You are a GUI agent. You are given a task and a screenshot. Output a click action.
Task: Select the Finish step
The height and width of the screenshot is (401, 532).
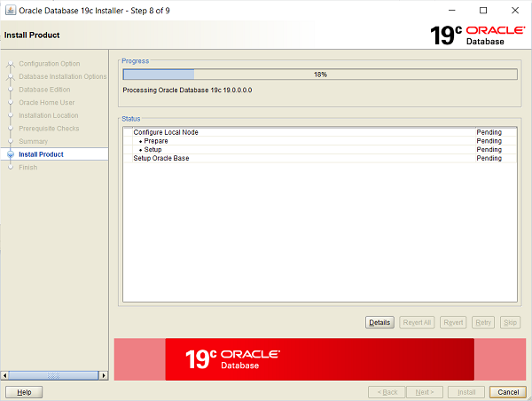pyautogui.click(x=27, y=167)
